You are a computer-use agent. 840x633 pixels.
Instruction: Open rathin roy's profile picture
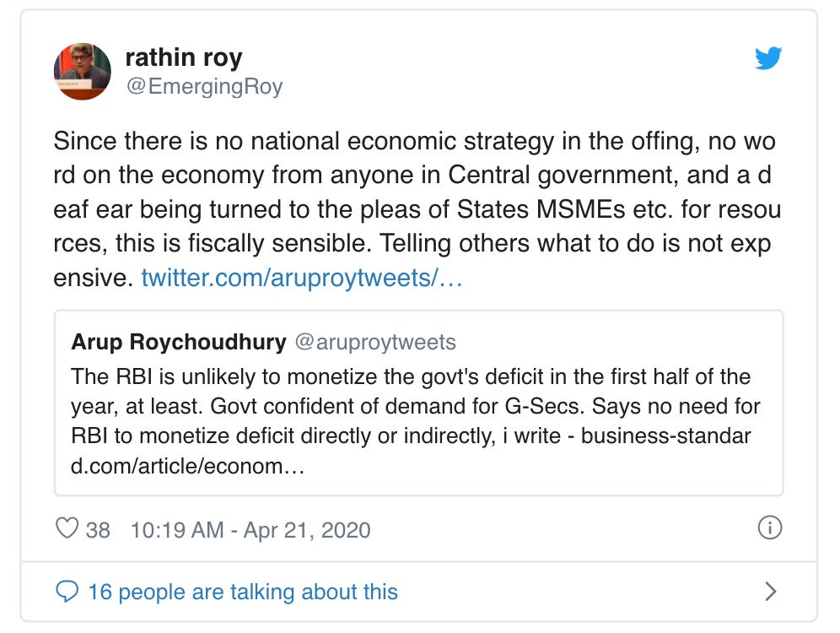pos(83,71)
